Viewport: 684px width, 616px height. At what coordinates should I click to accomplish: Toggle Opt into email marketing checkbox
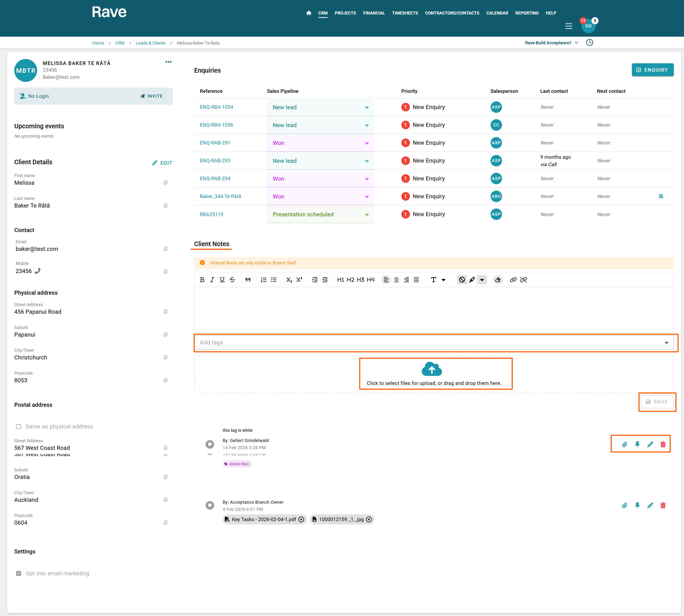[19, 573]
